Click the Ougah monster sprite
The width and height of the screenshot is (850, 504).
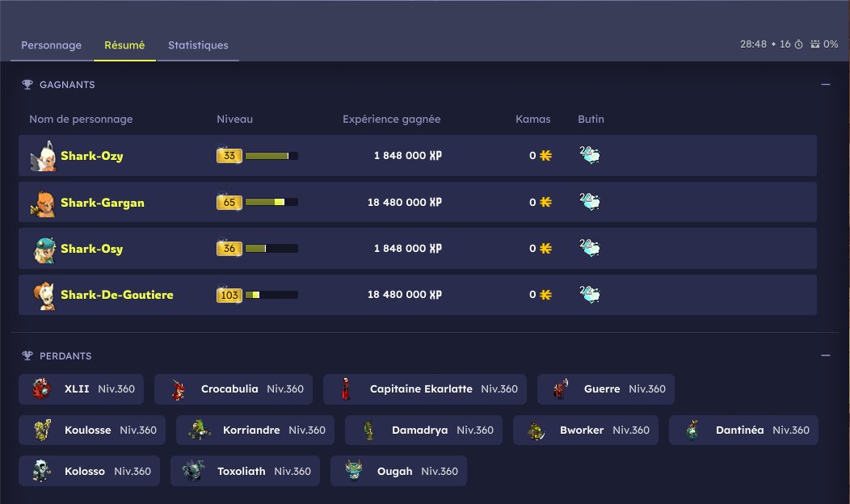353,470
